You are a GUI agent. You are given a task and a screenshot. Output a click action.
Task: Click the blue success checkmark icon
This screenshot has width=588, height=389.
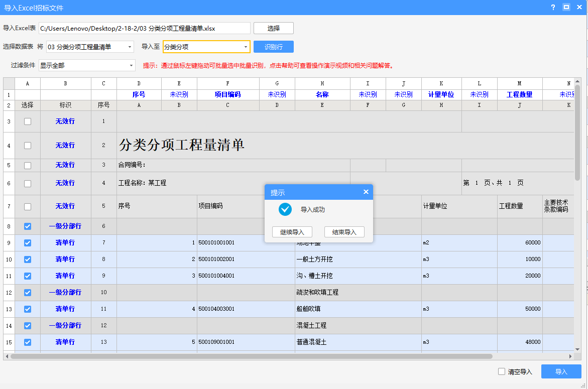(x=285, y=209)
